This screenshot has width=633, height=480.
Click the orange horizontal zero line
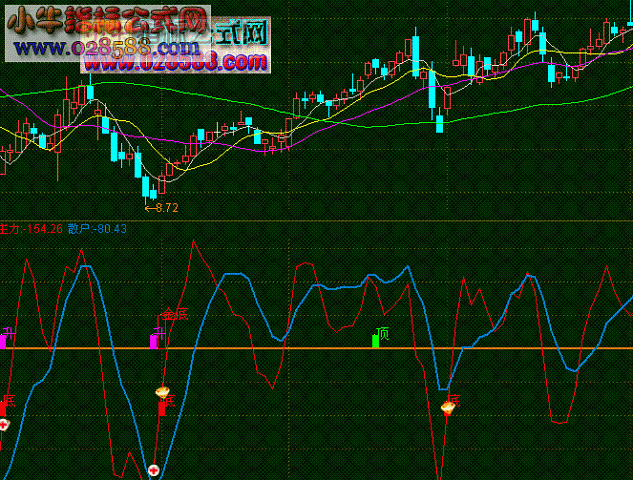tap(300, 348)
